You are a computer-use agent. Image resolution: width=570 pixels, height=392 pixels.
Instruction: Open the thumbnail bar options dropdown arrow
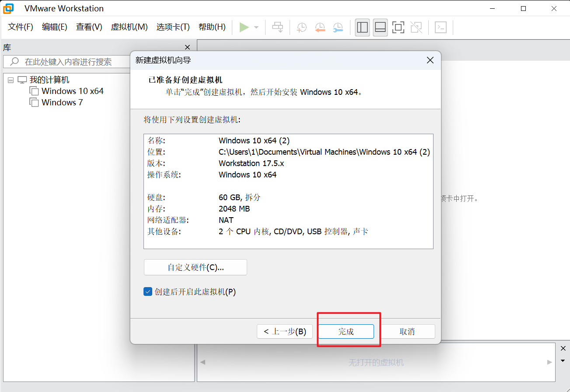563,361
